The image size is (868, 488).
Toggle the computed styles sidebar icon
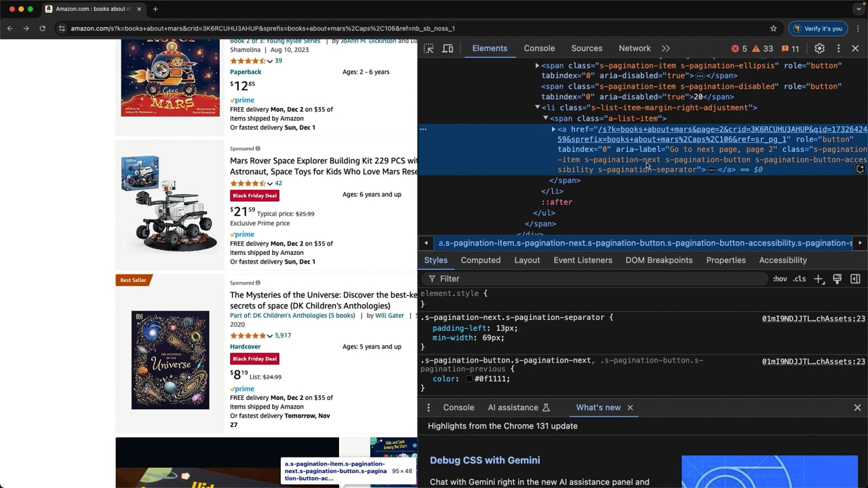[x=855, y=279]
